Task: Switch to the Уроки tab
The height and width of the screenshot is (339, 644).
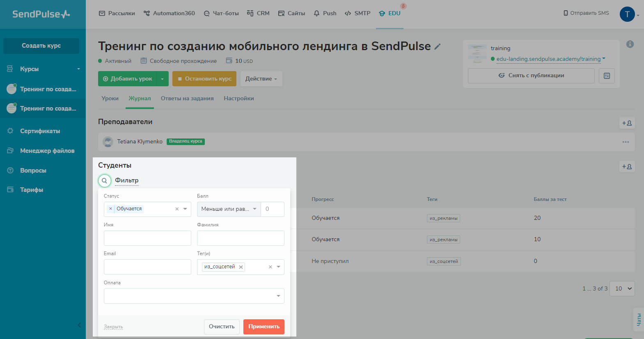Action: click(110, 99)
